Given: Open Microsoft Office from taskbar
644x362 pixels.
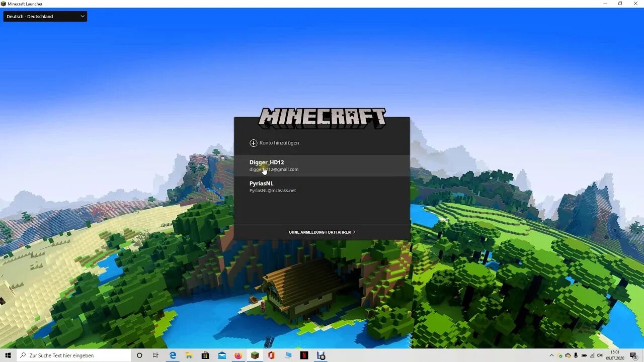Looking at the screenshot, I should 271,355.
